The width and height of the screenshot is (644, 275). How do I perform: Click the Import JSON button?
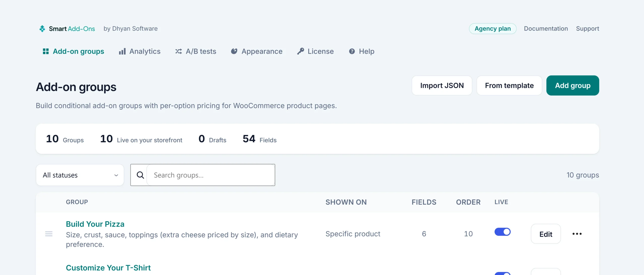click(442, 85)
